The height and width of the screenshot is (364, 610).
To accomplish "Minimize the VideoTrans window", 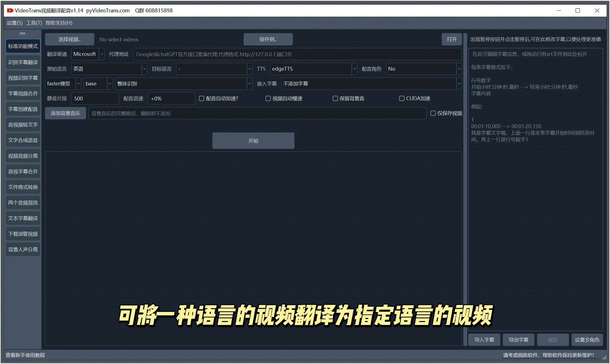I will (559, 10).
